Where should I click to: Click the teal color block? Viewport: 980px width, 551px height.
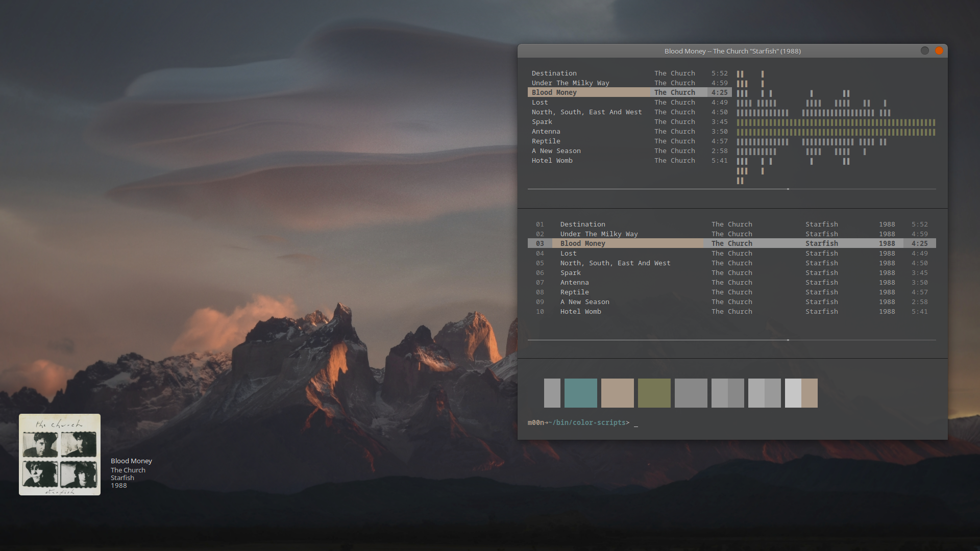click(581, 393)
